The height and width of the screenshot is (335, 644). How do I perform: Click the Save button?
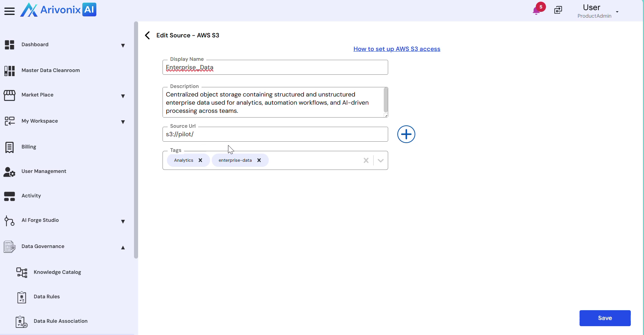point(605,318)
